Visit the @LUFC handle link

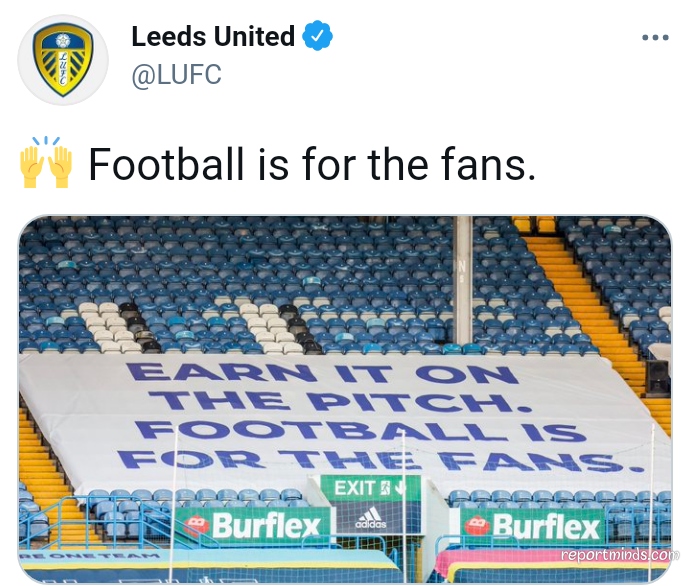[x=176, y=74]
